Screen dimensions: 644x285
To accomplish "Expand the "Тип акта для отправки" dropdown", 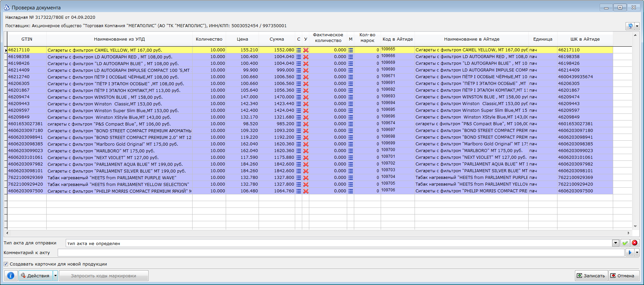I will point(615,243).
